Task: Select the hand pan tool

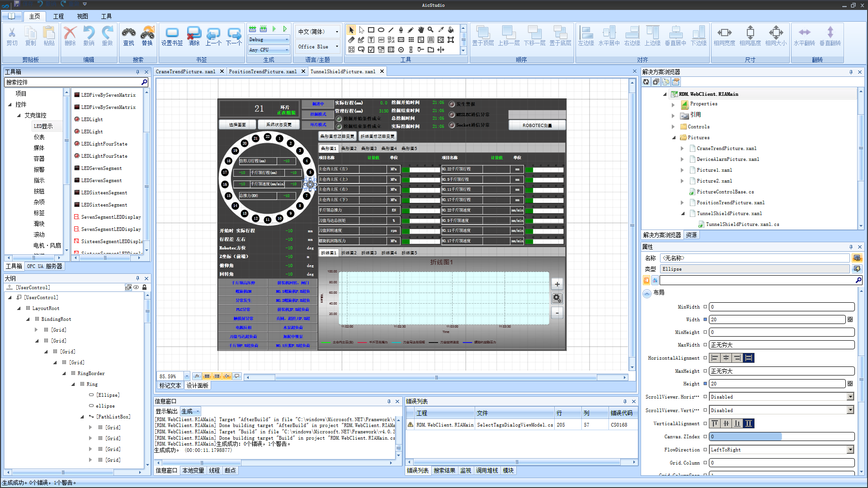Action: click(421, 30)
